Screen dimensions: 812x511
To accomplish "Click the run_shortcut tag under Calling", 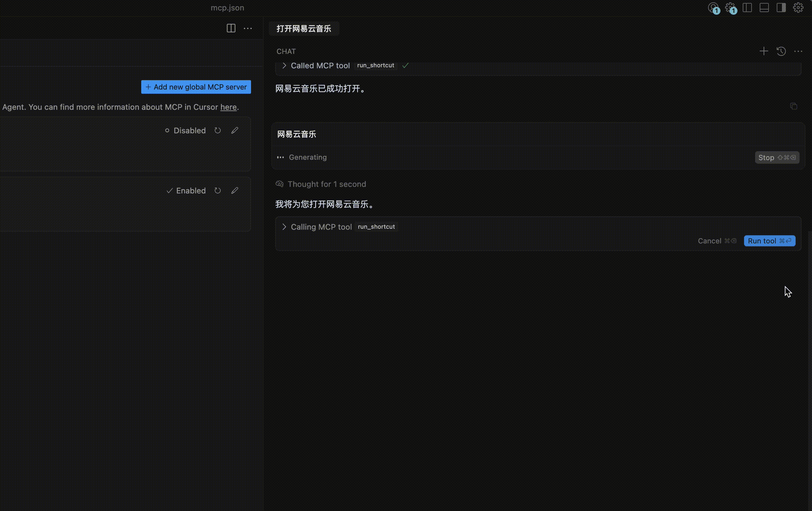I will (x=376, y=227).
